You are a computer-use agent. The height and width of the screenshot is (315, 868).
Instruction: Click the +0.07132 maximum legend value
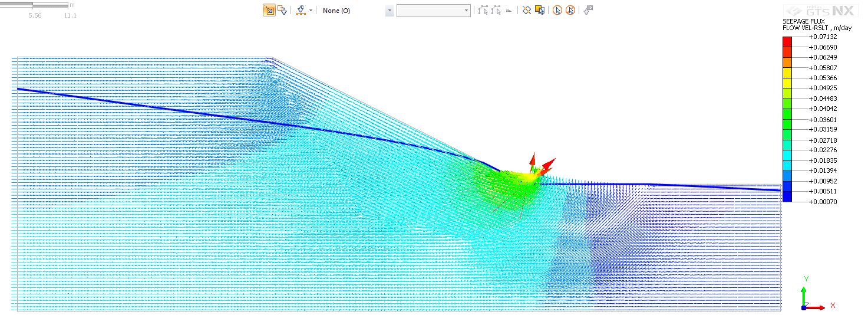823,37
